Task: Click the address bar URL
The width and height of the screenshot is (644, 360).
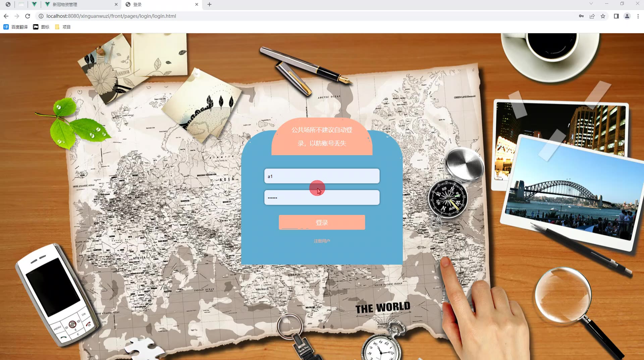Action: (111, 16)
